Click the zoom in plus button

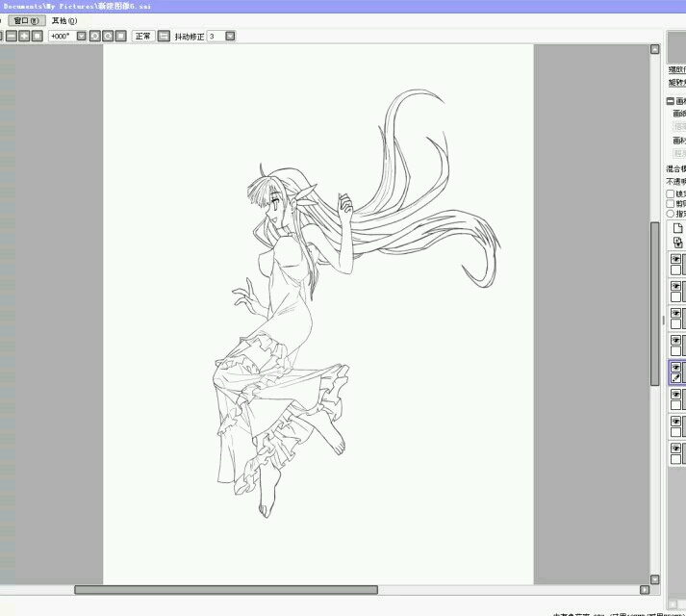[x=23, y=36]
